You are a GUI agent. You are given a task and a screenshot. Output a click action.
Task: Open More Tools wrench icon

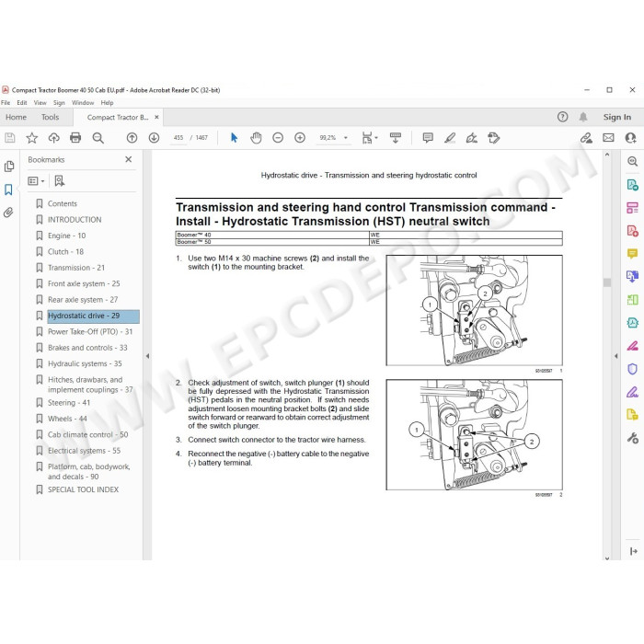633,438
